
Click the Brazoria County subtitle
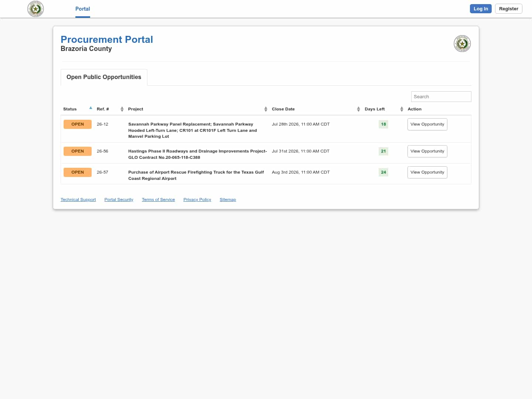pyautogui.click(x=86, y=49)
